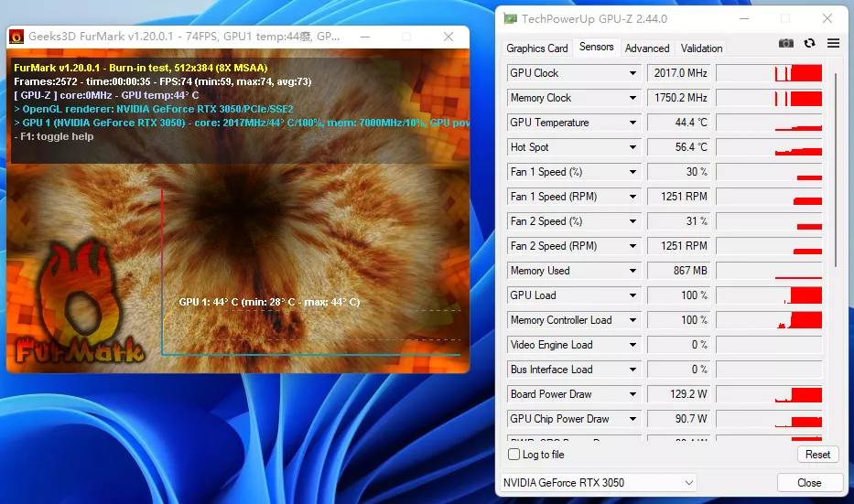The width and height of the screenshot is (854, 504).
Task: Open the Fan 1 Speed (%) dropdown
Action: tap(632, 172)
